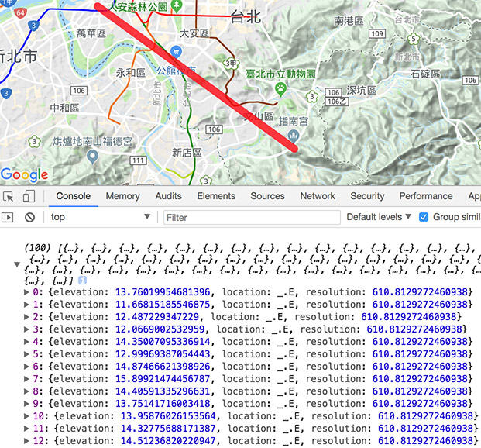Expand array entry 0 elevation 13.76

coord(26,292)
